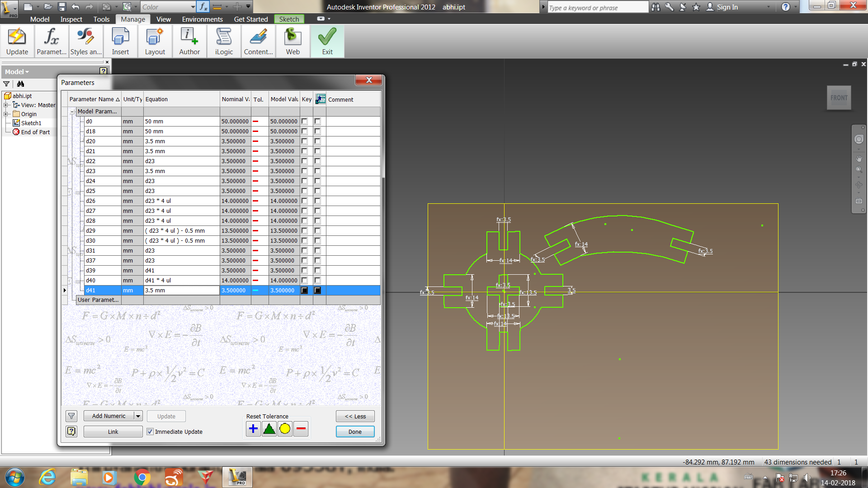
Task: Click the Link button
Action: tap(113, 432)
